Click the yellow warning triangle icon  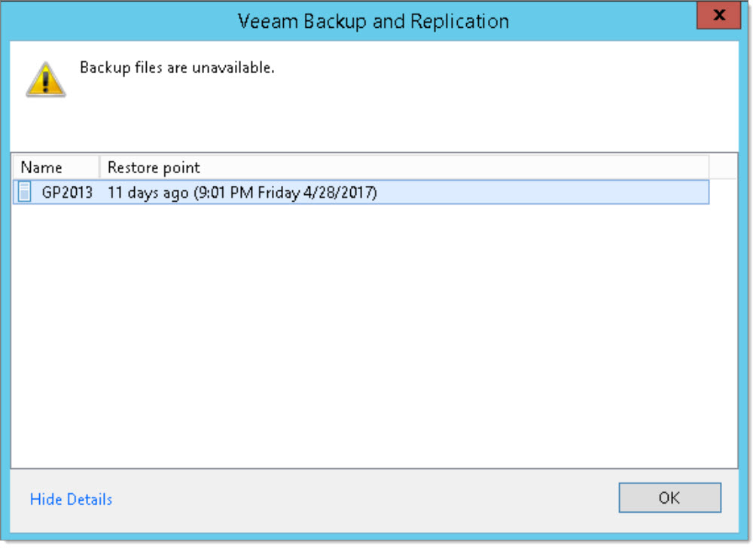(x=46, y=79)
